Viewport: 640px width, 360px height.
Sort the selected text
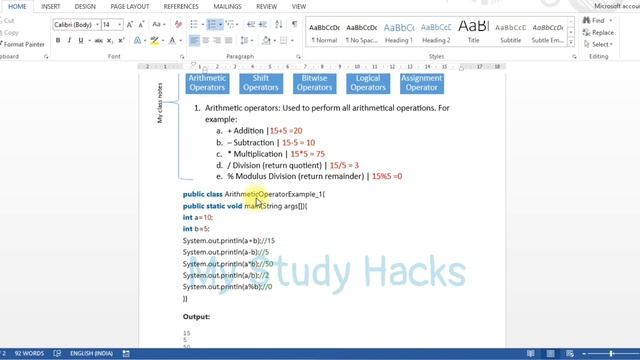pos(279,24)
